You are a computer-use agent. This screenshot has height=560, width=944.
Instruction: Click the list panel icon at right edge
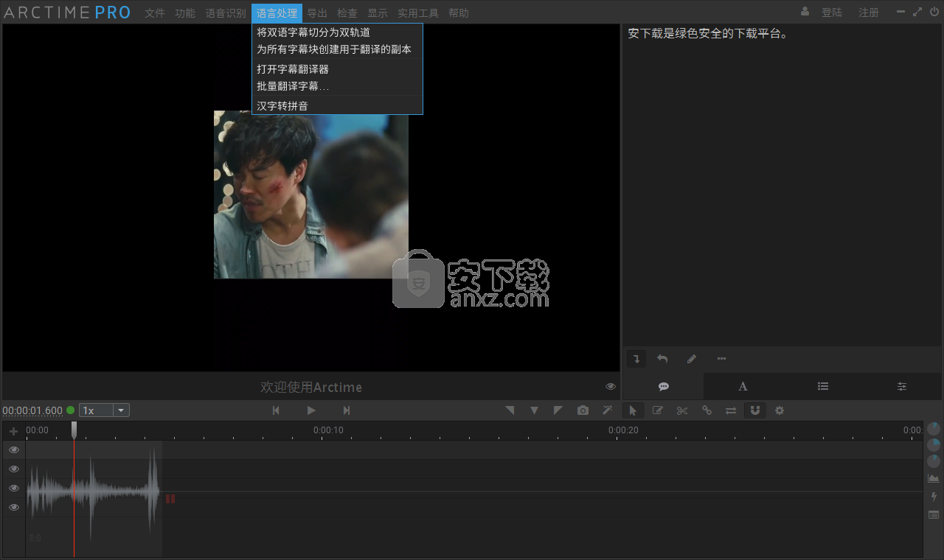click(934, 514)
